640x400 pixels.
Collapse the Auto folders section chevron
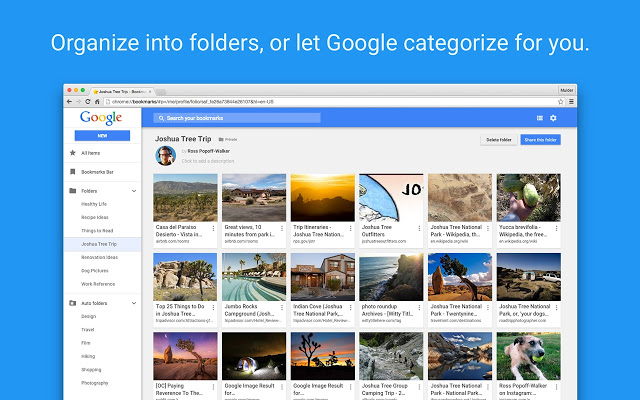(133, 303)
